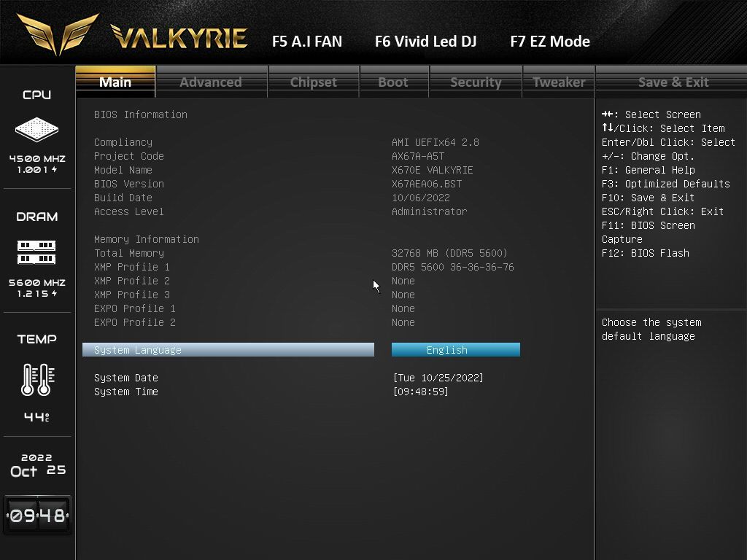Click the Project Code label
The height and width of the screenshot is (560, 747).
[x=128, y=156]
